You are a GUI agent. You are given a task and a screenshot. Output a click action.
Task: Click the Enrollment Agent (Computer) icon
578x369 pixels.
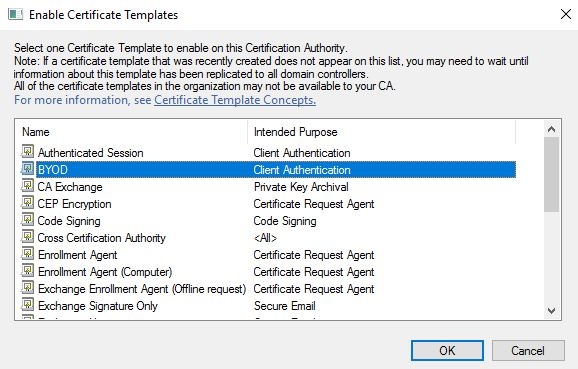(28, 271)
